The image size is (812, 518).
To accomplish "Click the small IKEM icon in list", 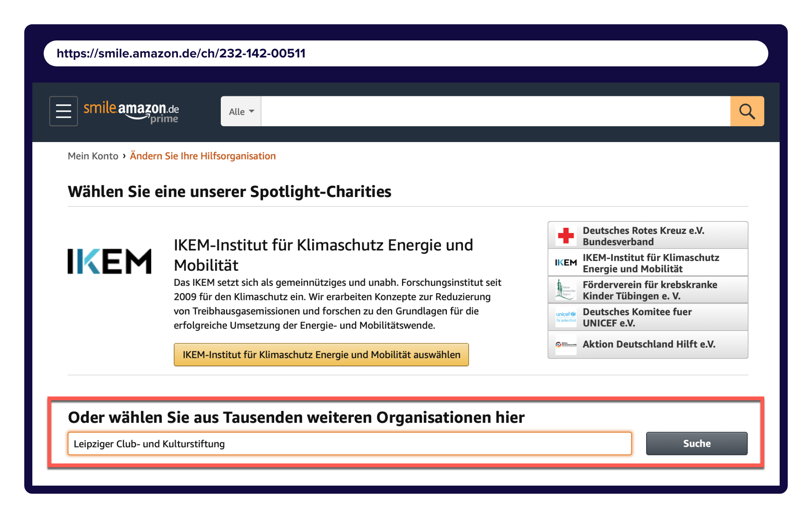I will pyautogui.click(x=566, y=263).
